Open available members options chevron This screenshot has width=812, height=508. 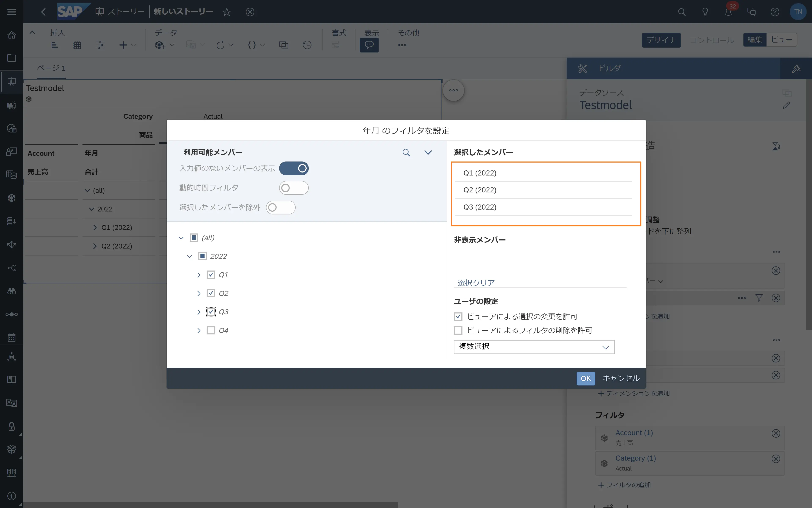(428, 153)
